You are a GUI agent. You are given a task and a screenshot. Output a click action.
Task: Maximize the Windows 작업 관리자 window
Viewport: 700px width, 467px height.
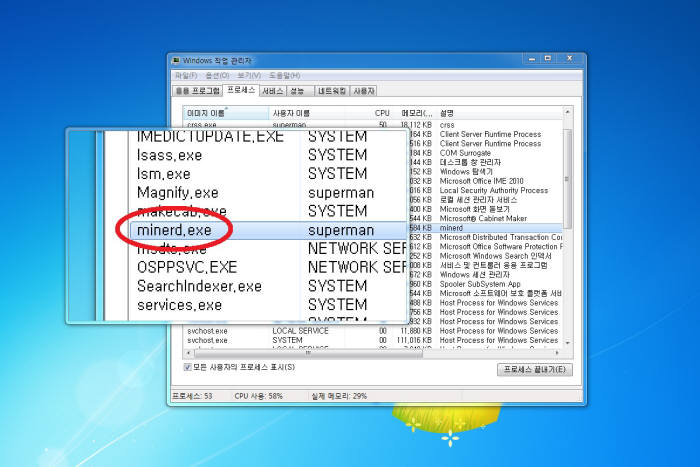(548, 58)
